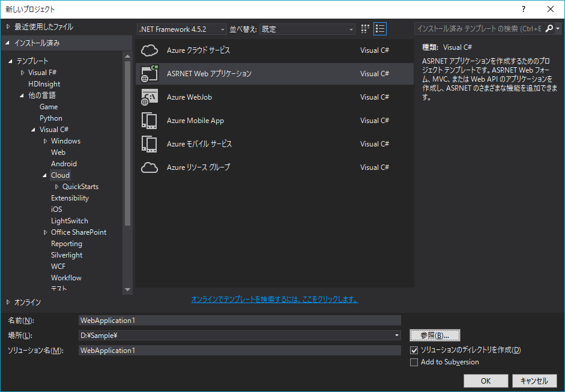The height and width of the screenshot is (392, 565).
Task: Select Workflow template category
Action: pos(66,278)
